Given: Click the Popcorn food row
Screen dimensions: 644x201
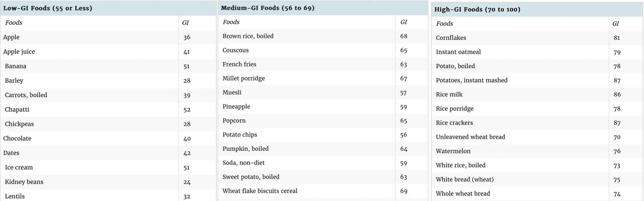Looking at the screenshot, I should [323, 121].
